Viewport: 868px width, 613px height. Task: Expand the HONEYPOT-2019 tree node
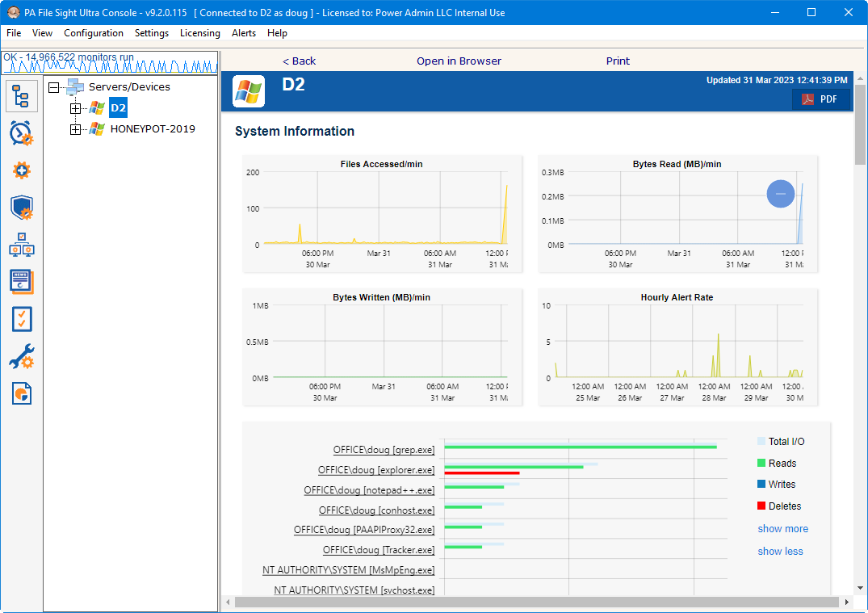coord(76,129)
